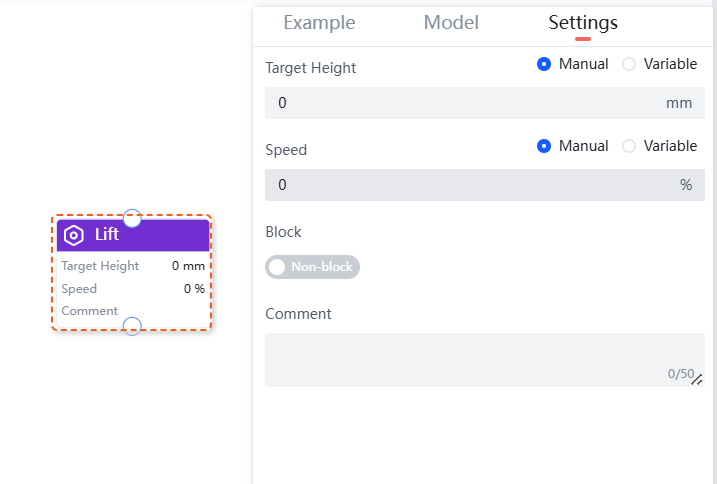The width and height of the screenshot is (717, 484).
Task: Click the Speed row in Lift node
Action: click(x=132, y=289)
